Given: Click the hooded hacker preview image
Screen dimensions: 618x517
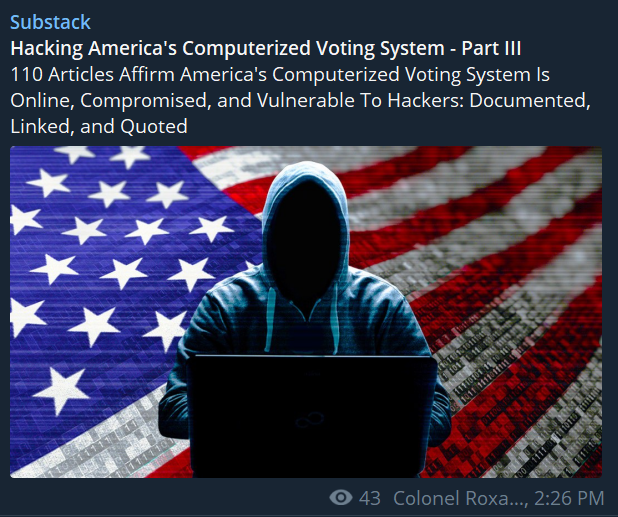Looking at the screenshot, I should pos(306,312).
